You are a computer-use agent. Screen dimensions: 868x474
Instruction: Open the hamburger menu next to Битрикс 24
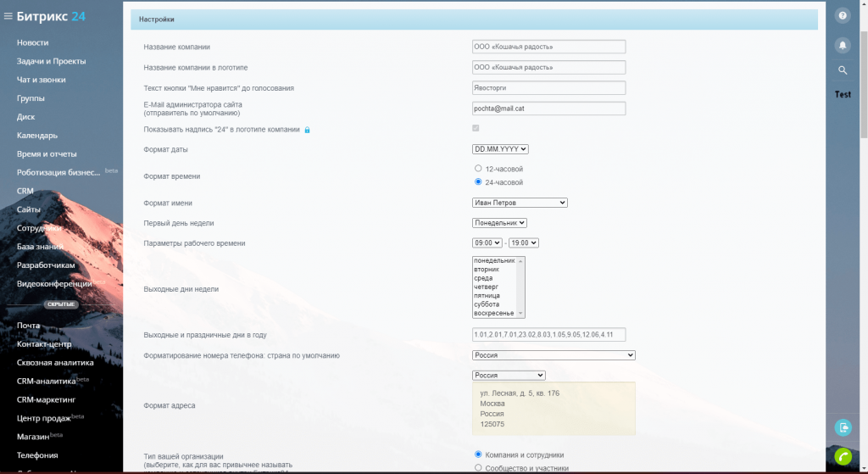pos(8,16)
